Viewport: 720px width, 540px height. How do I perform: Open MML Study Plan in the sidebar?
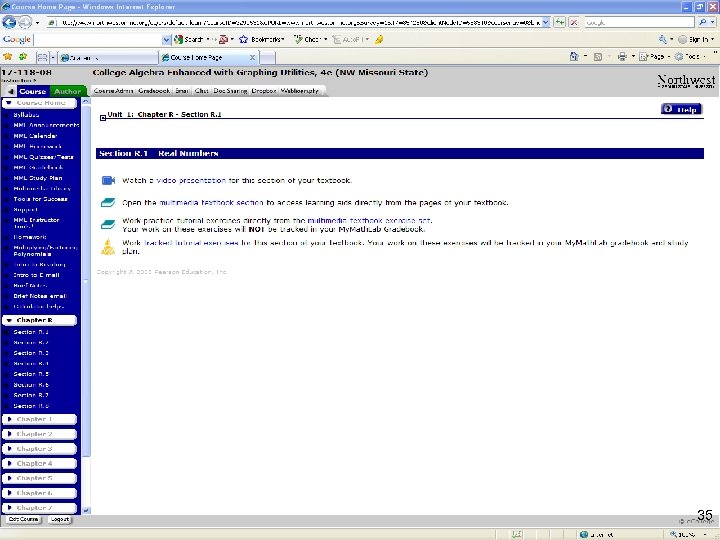38,178
